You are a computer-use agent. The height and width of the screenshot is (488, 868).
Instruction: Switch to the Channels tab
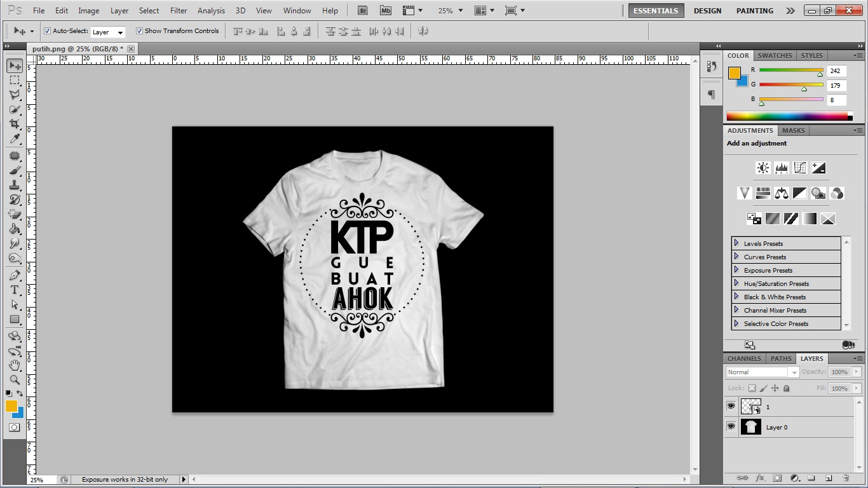tap(744, 358)
